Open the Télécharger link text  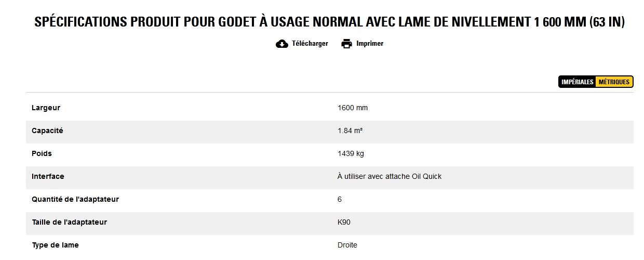click(310, 44)
